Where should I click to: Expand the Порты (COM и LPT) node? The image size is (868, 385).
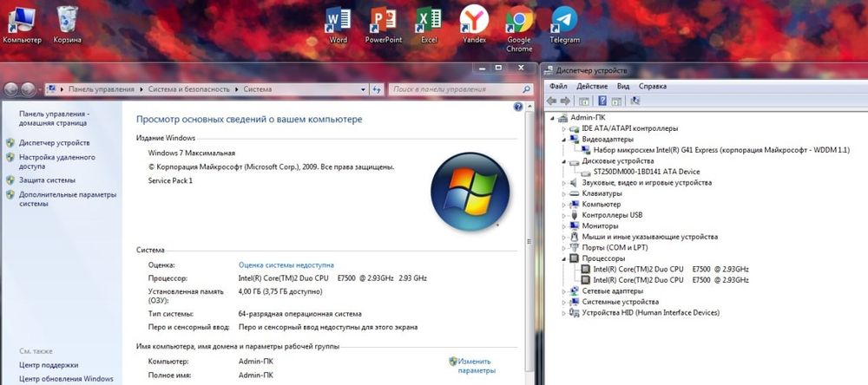click(x=564, y=248)
